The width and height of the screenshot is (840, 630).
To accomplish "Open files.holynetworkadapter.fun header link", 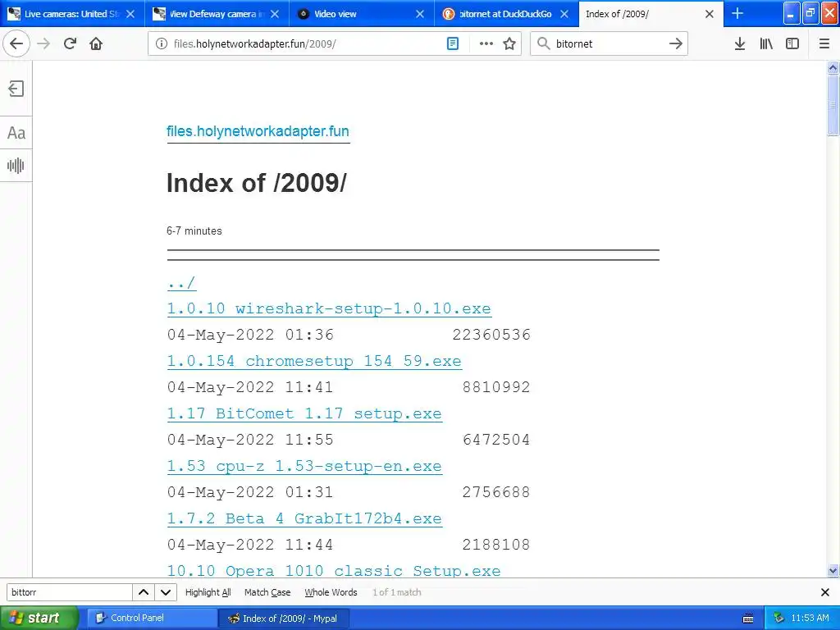I will (258, 131).
